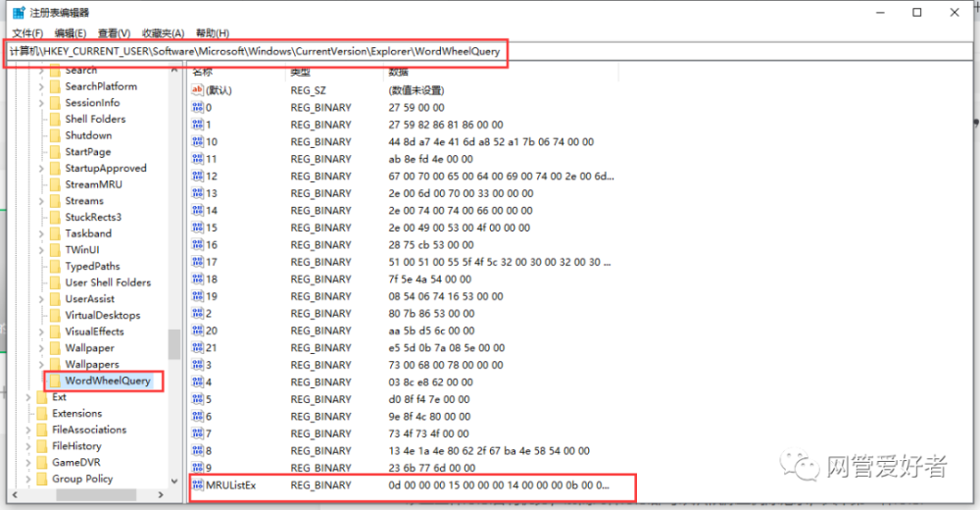Viewport: 980px width, 510px height.
Task: Select binary icon of value 1
Action: (198, 125)
